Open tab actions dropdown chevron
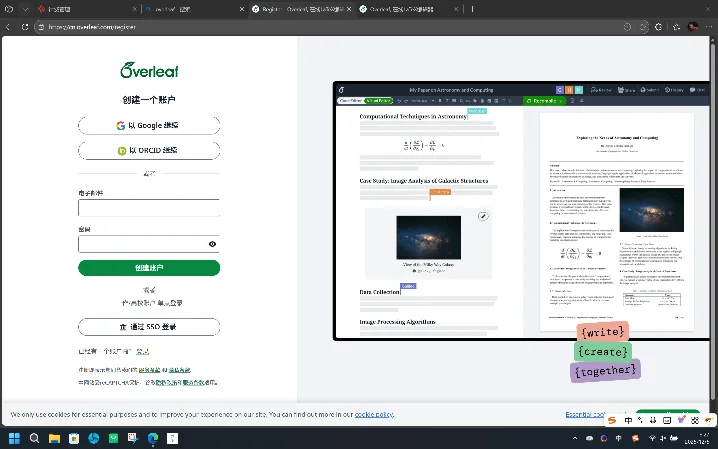 [x=25, y=9]
